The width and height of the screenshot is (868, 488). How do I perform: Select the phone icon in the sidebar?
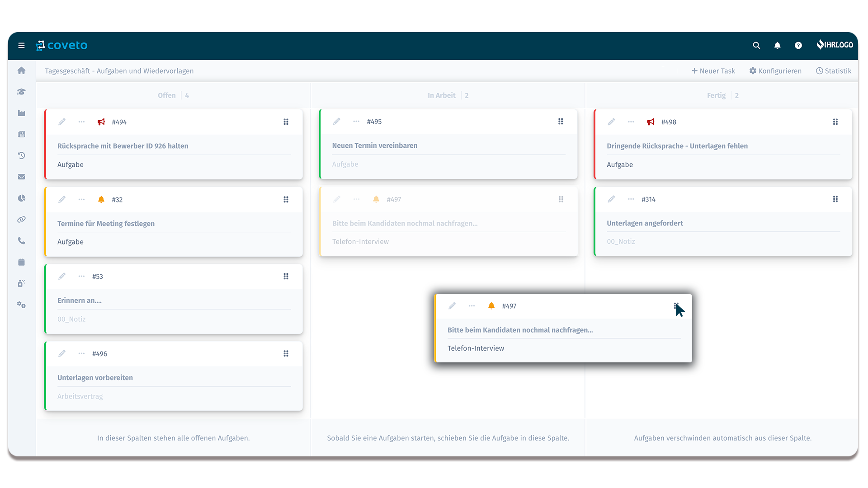(21, 241)
